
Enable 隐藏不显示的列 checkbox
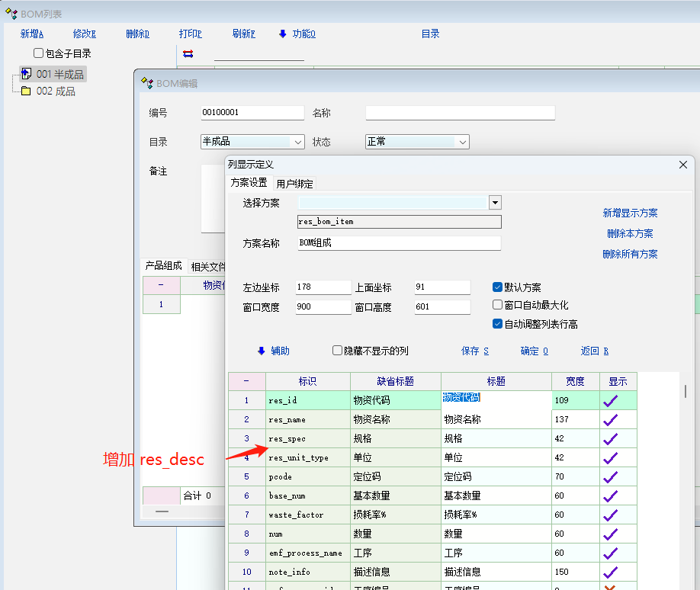pyautogui.click(x=338, y=351)
